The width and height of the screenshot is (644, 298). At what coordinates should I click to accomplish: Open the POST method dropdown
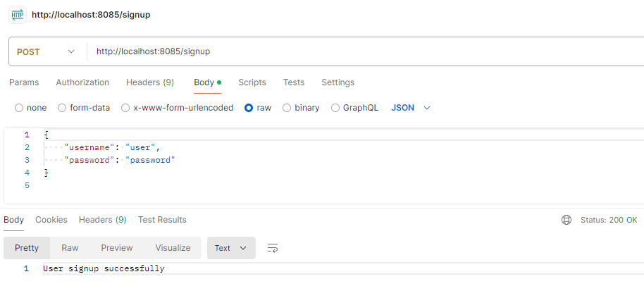point(46,51)
